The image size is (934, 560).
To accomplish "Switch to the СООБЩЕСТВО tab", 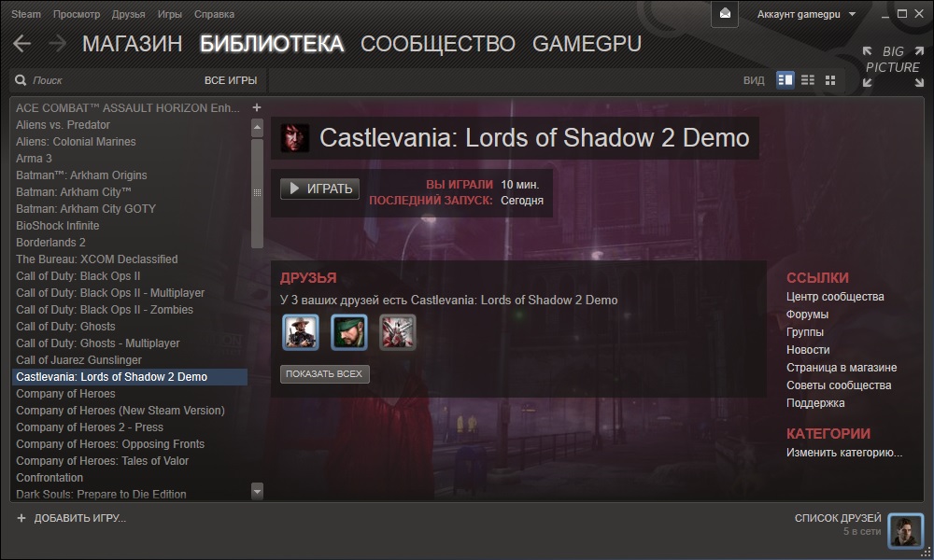I will [x=438, y=44].
